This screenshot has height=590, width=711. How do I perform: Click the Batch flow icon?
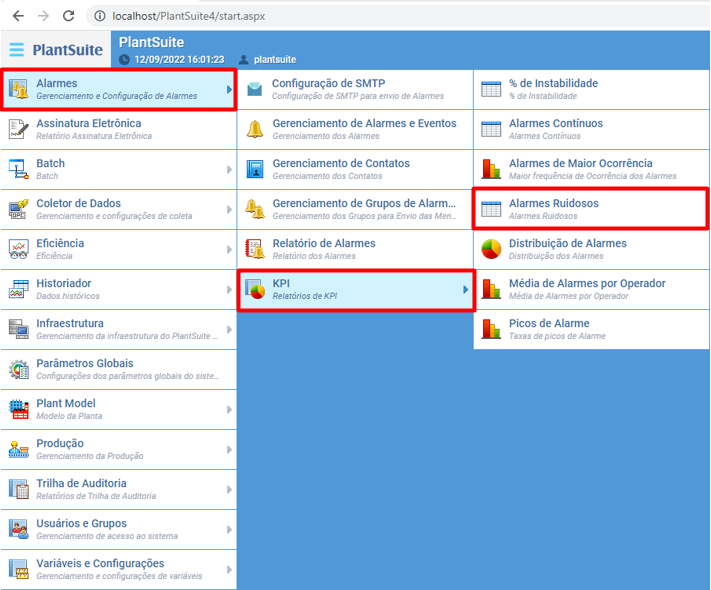19,169
